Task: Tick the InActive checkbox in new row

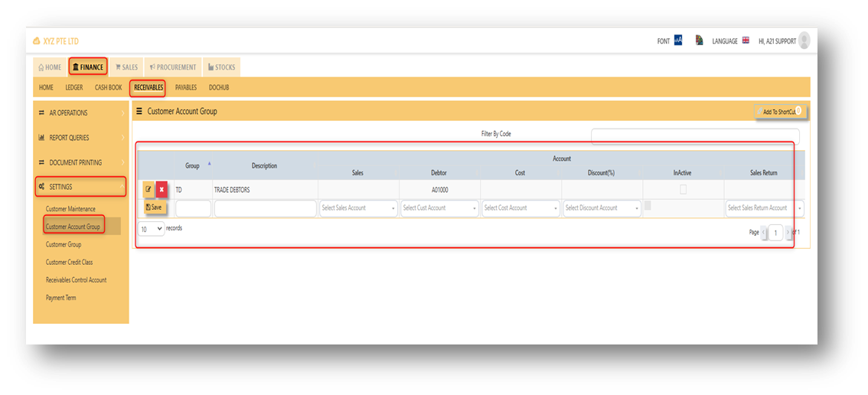Action: [648, 205]
